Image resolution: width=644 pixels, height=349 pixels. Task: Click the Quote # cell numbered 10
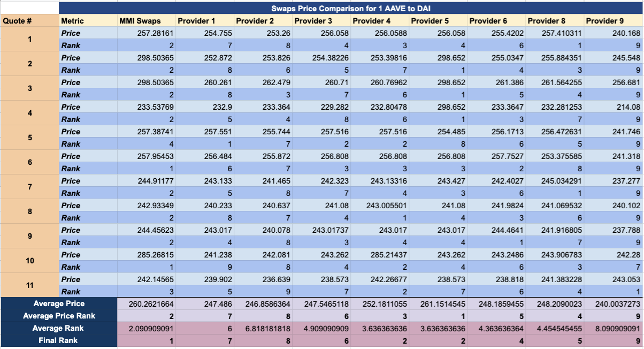pyautogui.click(x=29, y=261)
